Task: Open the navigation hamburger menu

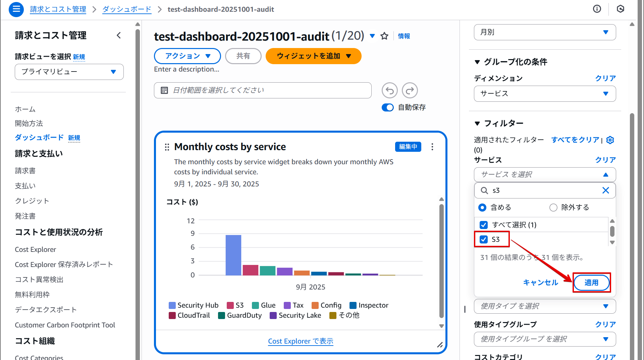Action: 16,9
